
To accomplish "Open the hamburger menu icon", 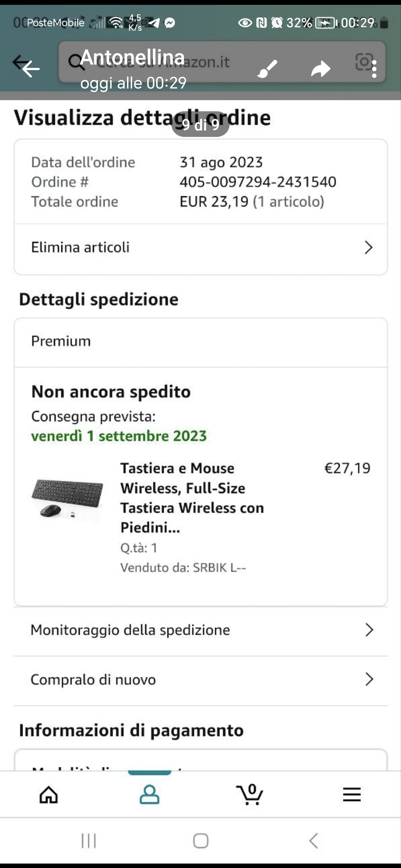I will pyautogui.click(x=351, y=795).
